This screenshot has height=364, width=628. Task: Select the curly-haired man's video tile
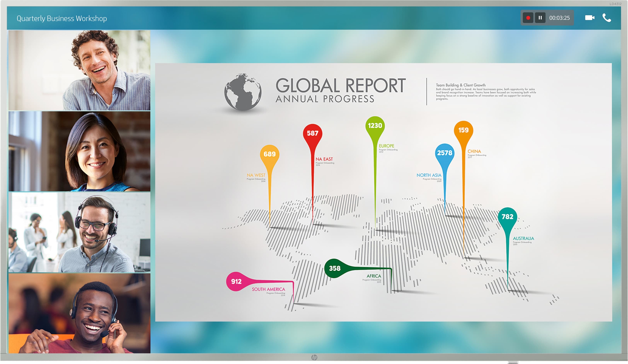(79, 70)
